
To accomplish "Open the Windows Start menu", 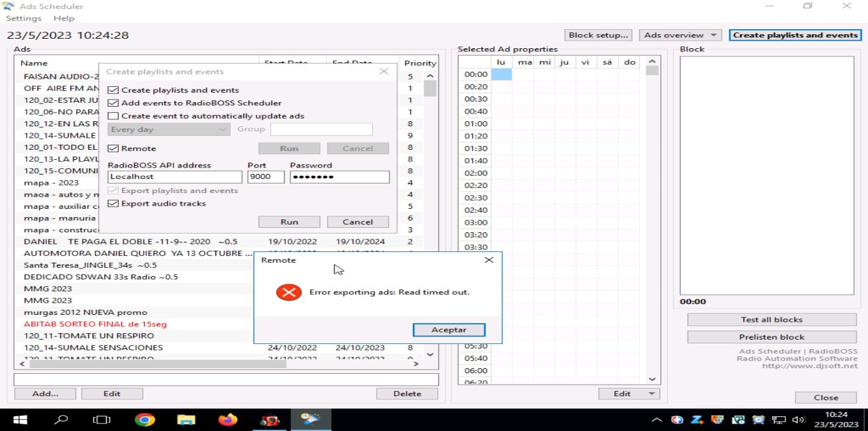I will point(20,420).
